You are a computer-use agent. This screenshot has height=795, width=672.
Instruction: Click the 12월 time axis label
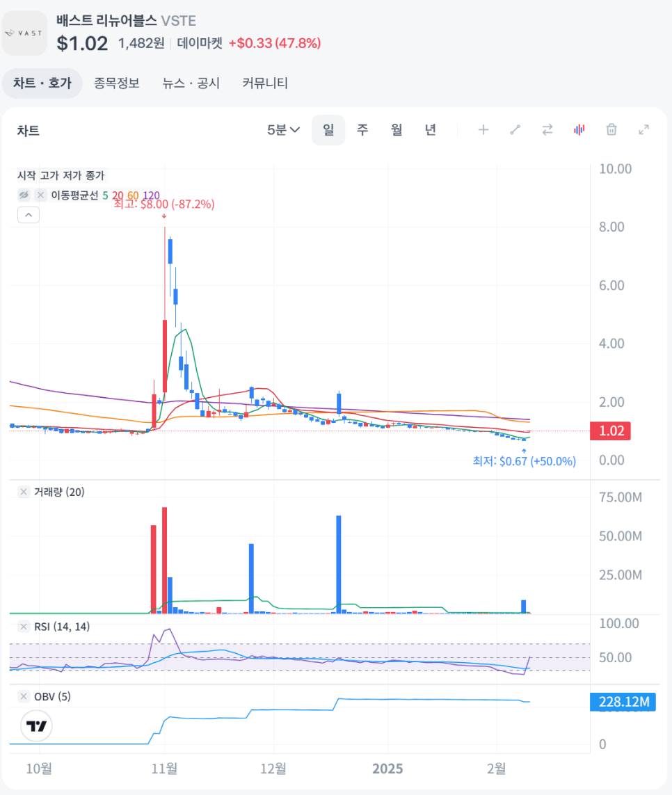(x=273, y=769)
